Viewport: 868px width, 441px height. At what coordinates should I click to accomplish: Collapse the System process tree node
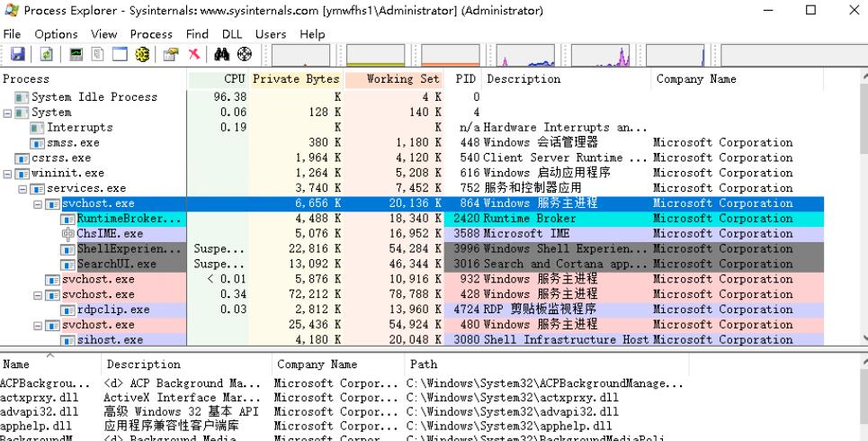click(x=7, y=113)
